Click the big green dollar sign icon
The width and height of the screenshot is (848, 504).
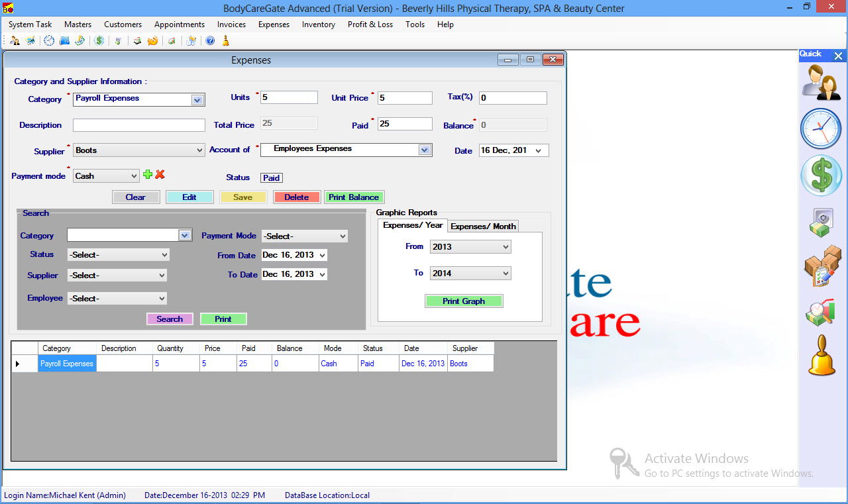point(821,176)
